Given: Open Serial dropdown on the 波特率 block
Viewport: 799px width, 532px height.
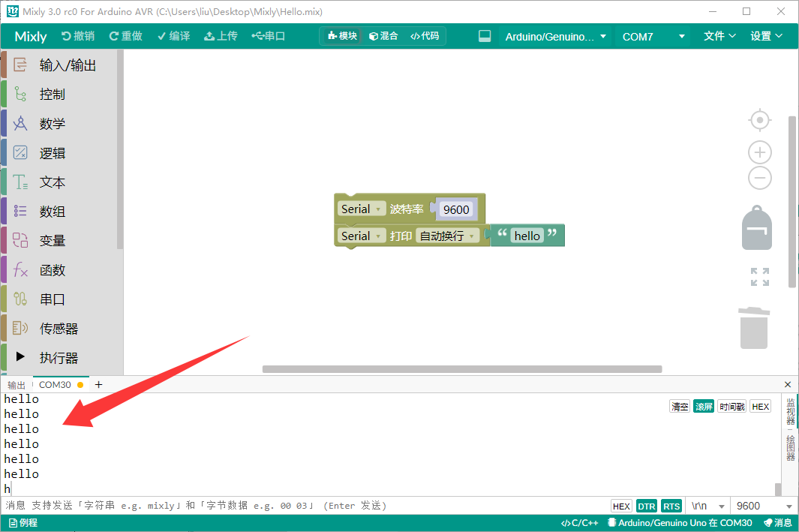Looking at the screenshot, I should [x=362, y=209].
